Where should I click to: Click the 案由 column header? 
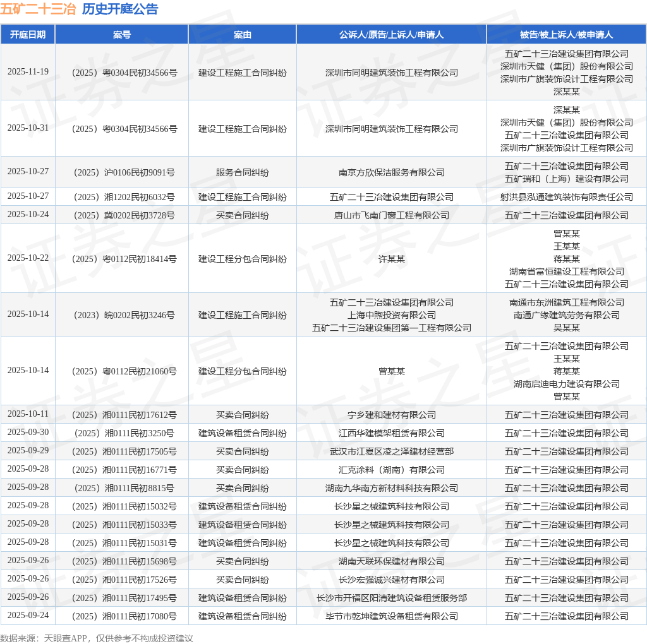pos(242,35)
